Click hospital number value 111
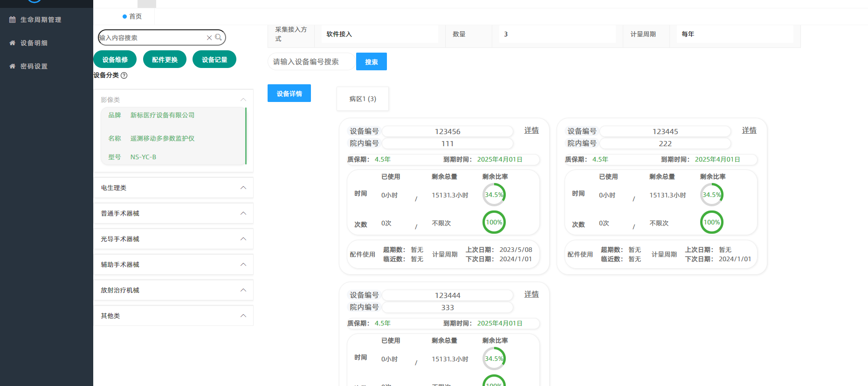The width and height of the screenshot is (868, 386). click(x=448, y=143)
